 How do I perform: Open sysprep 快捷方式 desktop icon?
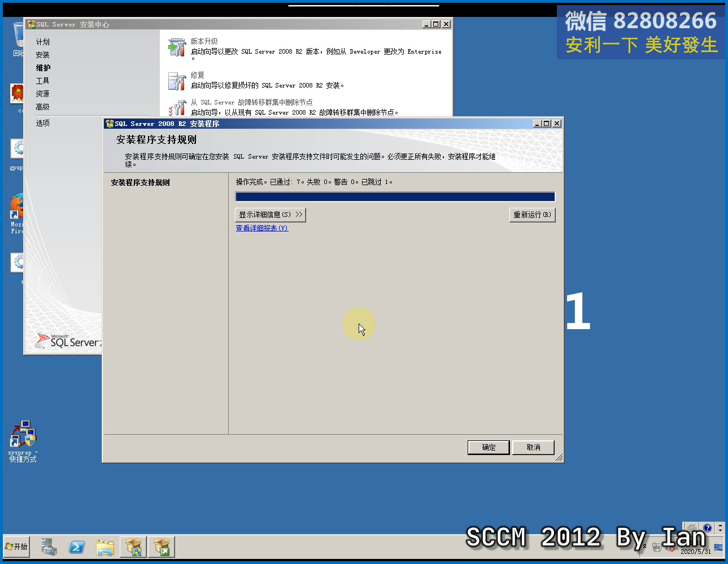tap(23, 441)
